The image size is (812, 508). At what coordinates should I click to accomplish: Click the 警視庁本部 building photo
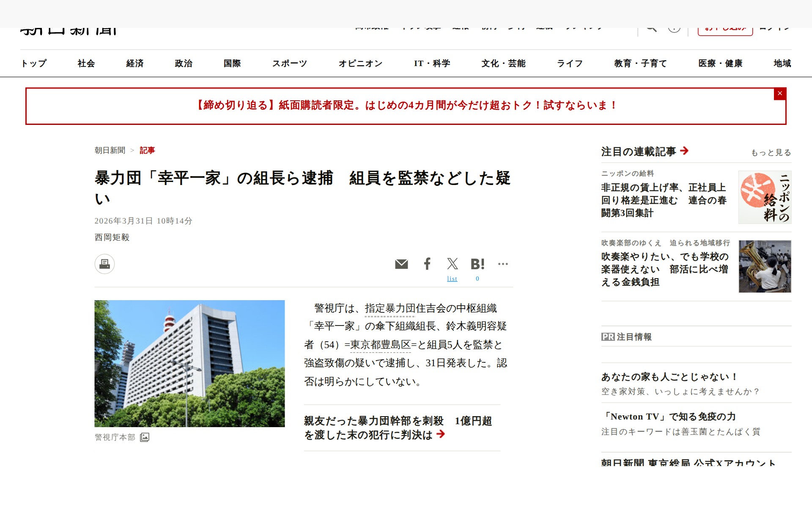pos(189,363)
